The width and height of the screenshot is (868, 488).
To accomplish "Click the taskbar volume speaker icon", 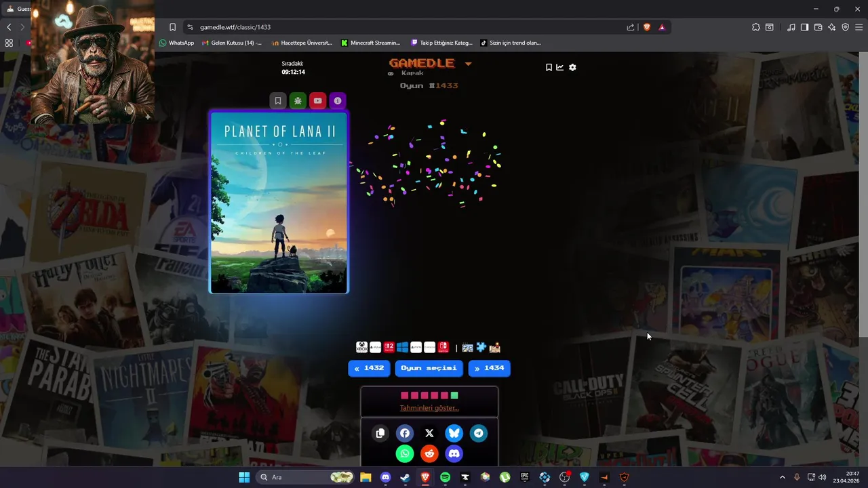I will 822,477.
